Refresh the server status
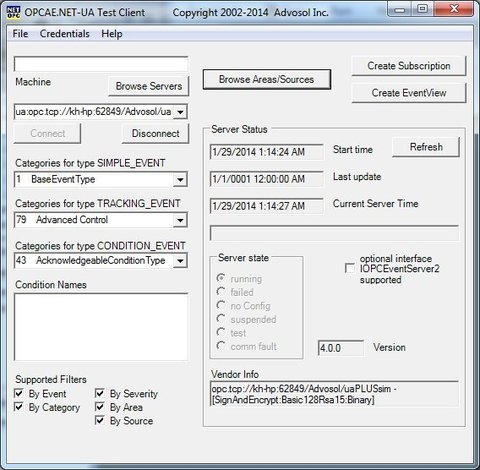Viewport: 480px width, 470px height. (426, 147)
